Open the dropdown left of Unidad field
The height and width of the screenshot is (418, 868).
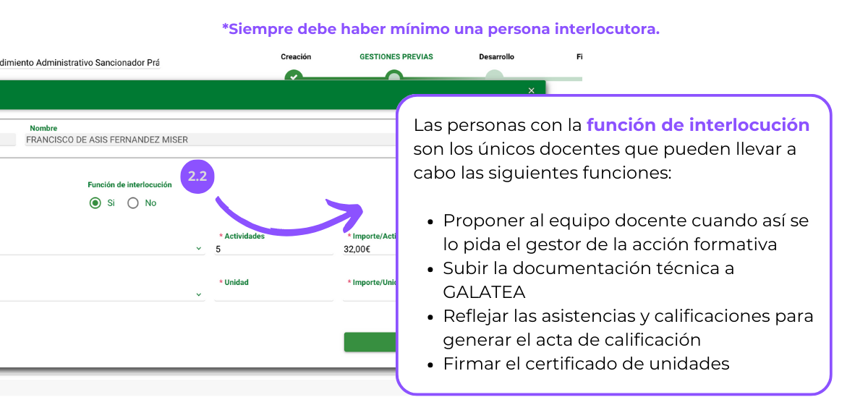(199, 294)
